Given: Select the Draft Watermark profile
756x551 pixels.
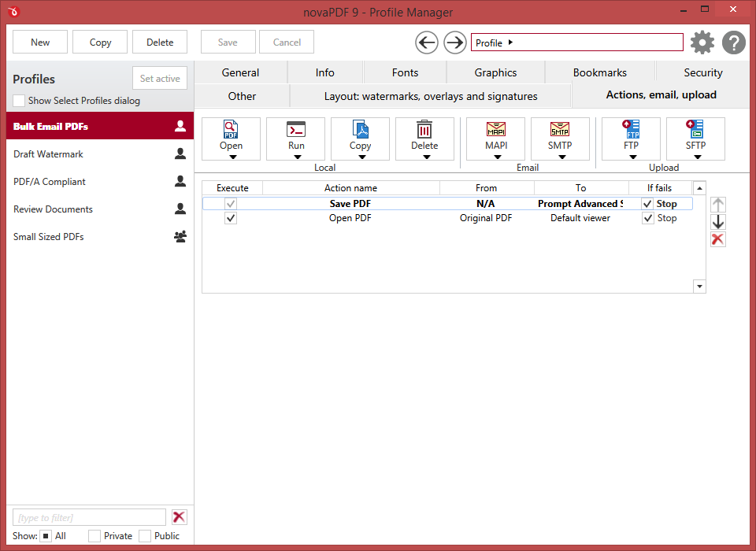Looking at the screenshot, I should (x=49, y=154).
